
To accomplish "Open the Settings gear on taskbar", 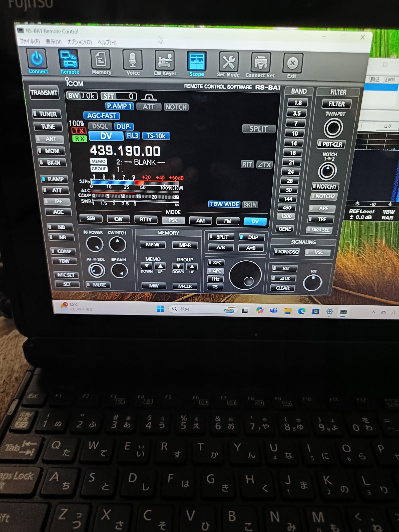I will (x=329, y=312).
